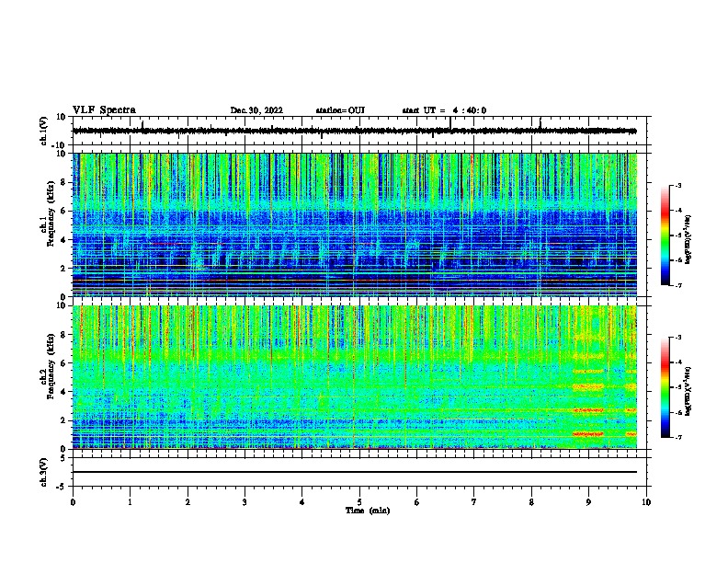
Task: Click time axis tick label "7"
Action: (x=474, y=502)
